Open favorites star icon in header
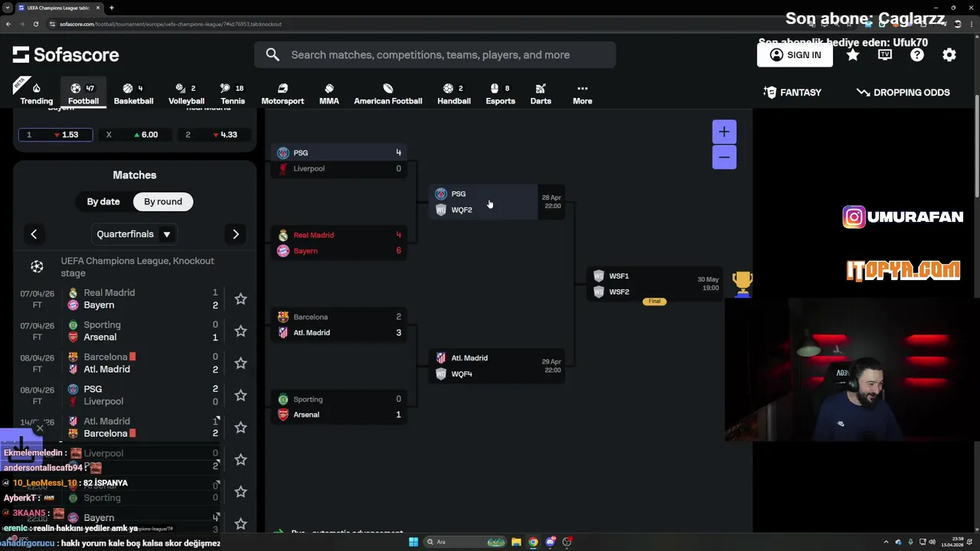The image size is (980, 551). tap(852, 54)
